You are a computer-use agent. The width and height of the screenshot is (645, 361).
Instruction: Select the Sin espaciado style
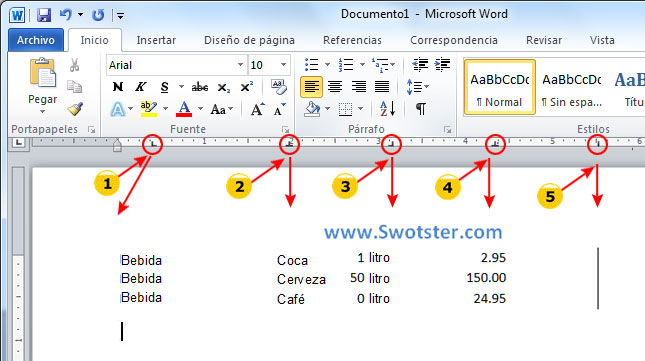pyautogui.click(x=572, y=87)
